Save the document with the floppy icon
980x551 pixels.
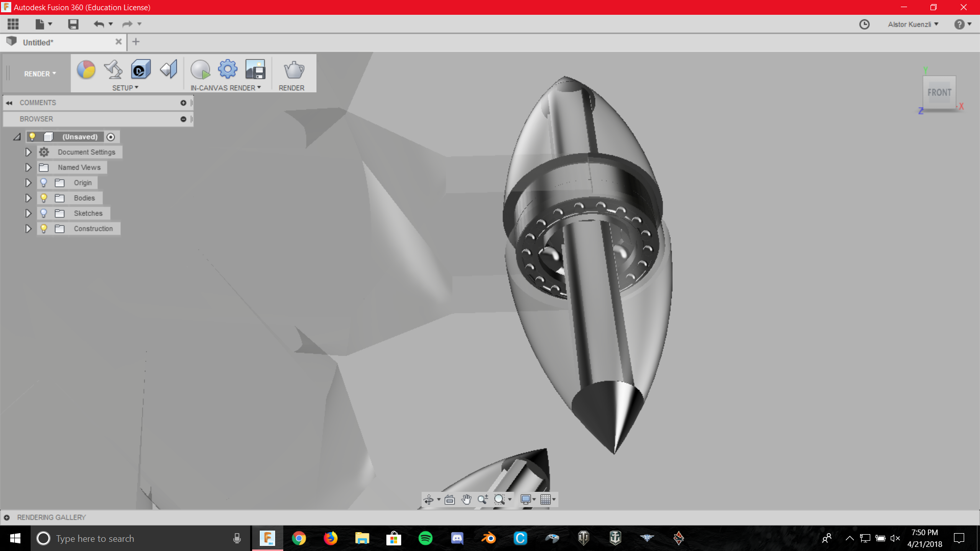coord(73,24)
